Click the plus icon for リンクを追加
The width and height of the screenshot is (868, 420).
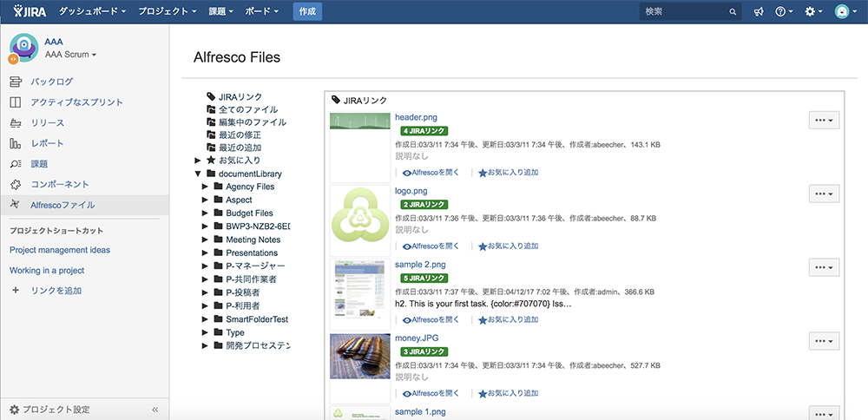pos(16,290)
